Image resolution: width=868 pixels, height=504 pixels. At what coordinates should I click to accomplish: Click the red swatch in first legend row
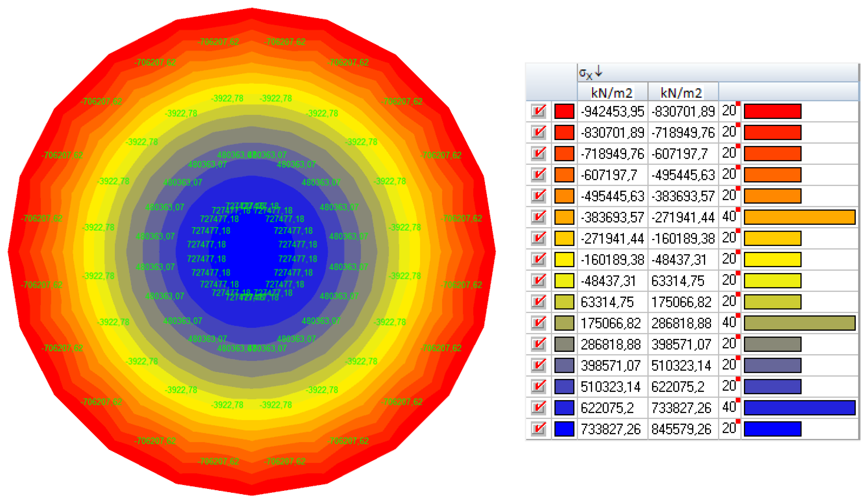click(x=564, y=111)
